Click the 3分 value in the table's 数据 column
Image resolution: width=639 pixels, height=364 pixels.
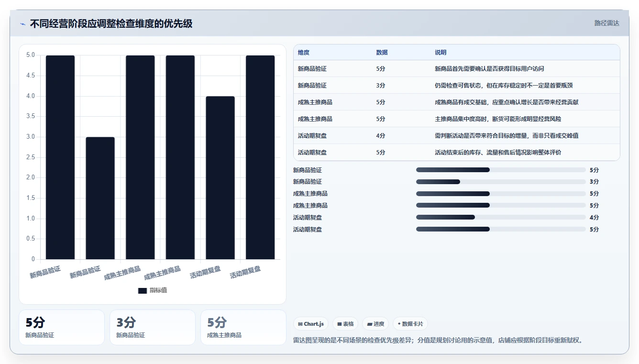tap(381, 86)
